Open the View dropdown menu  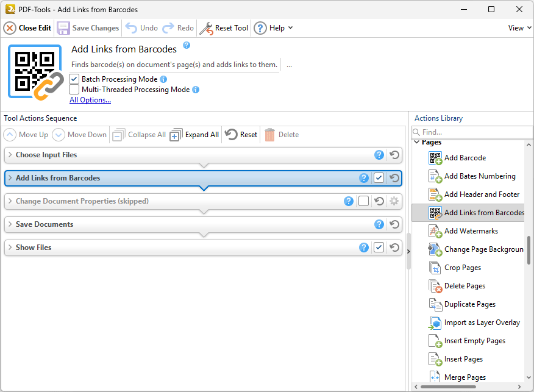pos(520,28)
